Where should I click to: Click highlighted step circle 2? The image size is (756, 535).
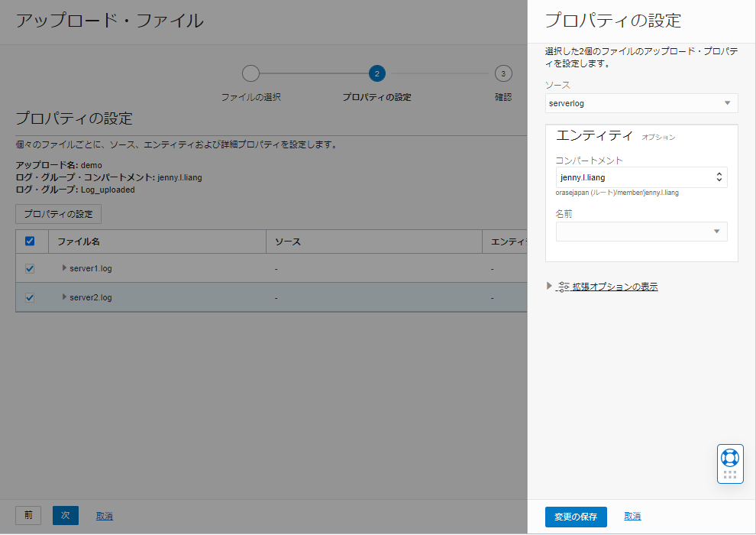(376, 73)
